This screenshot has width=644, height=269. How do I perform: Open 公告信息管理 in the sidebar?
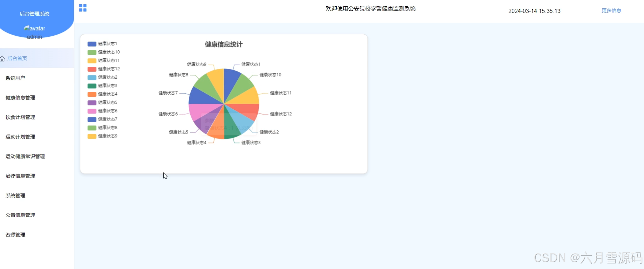click(x=37, y=215)
